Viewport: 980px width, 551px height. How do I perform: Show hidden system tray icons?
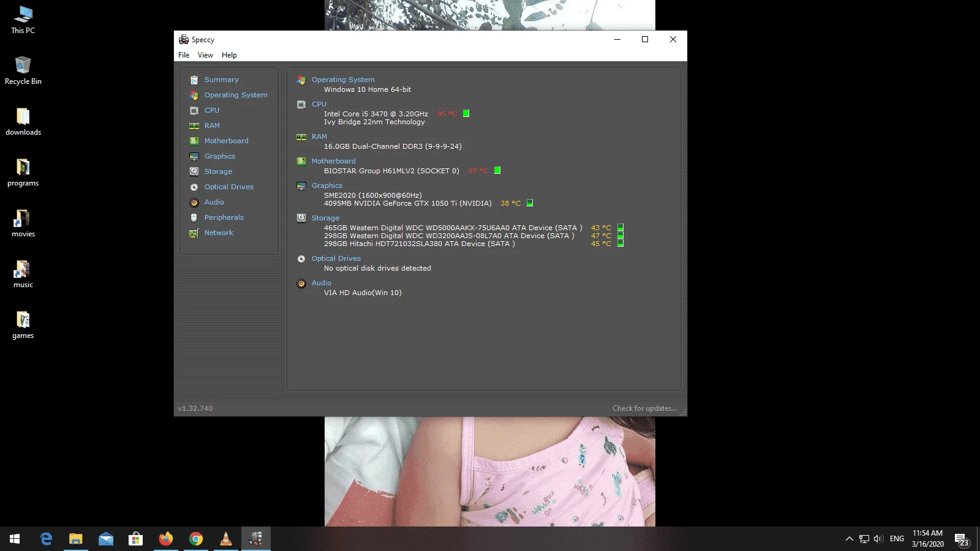(x=849, y=539)
